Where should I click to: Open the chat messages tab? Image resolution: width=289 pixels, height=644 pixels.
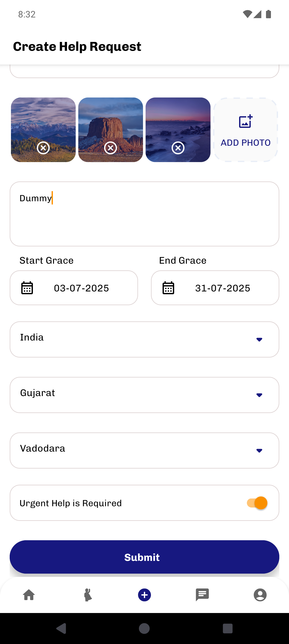[x=202, y=595]
